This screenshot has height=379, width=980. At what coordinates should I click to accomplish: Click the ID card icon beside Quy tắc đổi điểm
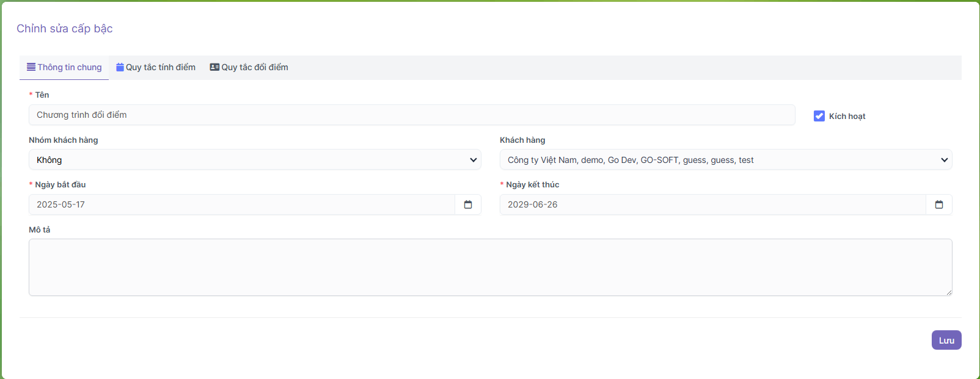214,67
